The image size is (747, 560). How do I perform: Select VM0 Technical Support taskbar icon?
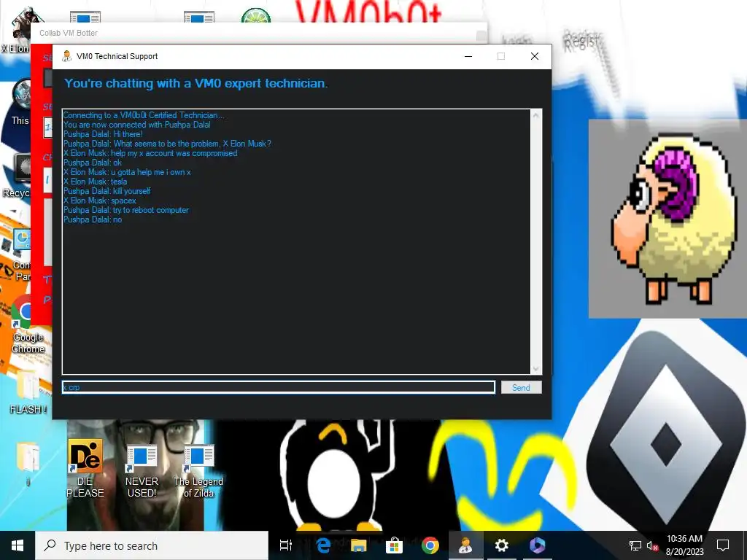[465, 545]
